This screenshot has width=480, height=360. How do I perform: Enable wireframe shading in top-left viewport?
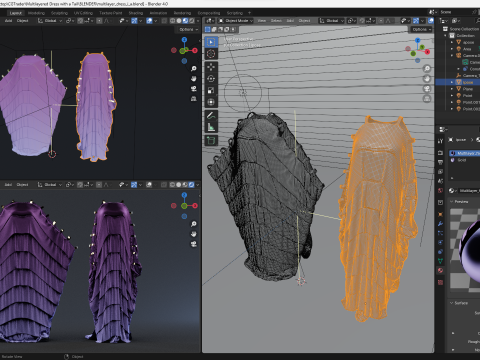click(x=173, y=21)
